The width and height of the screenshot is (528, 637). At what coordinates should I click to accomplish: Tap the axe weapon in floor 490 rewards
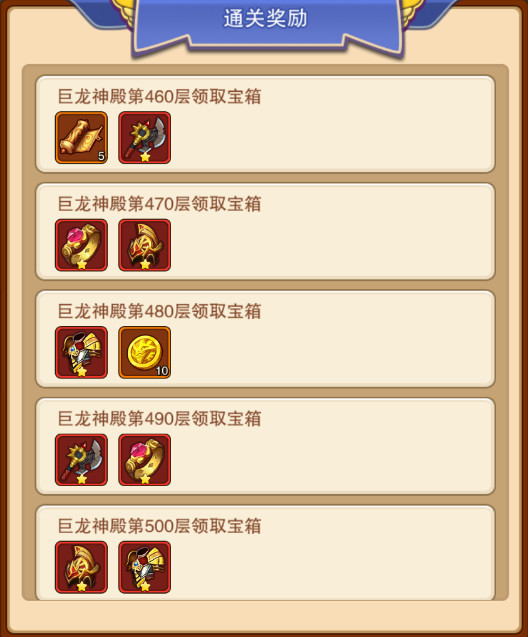(x=81, y=459)
